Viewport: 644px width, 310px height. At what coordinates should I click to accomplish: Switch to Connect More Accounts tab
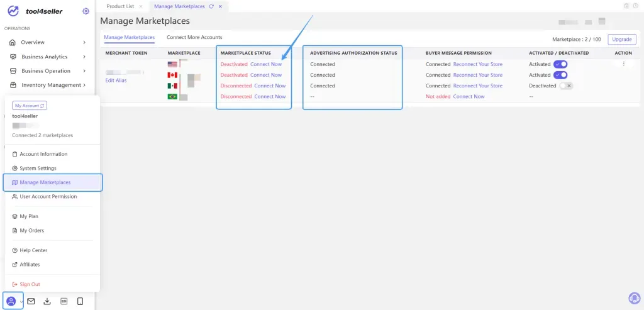point(194,37)
